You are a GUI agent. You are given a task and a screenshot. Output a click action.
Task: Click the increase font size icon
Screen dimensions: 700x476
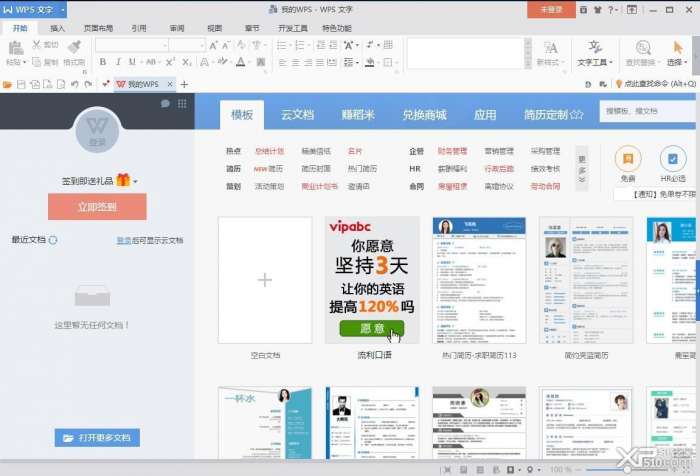point(213,45)
